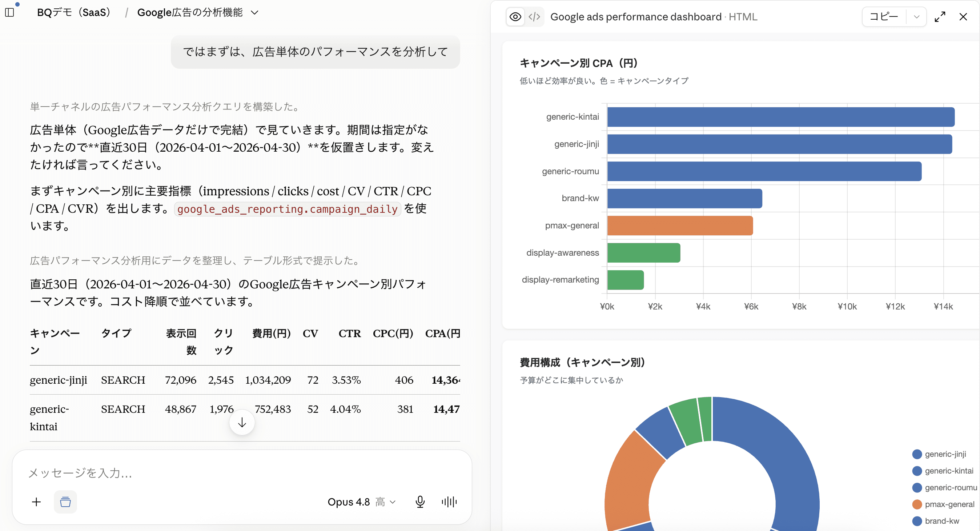Click the user message ではまずは bubble
Image resolution: width=980 pixels, height=531 pixels.
click(316, 52)
